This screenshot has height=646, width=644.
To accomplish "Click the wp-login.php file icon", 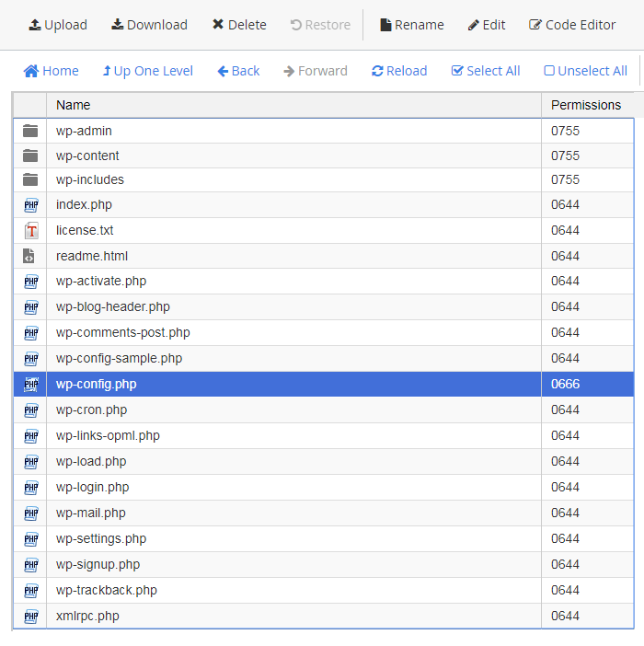I will (x=31, y=488).
